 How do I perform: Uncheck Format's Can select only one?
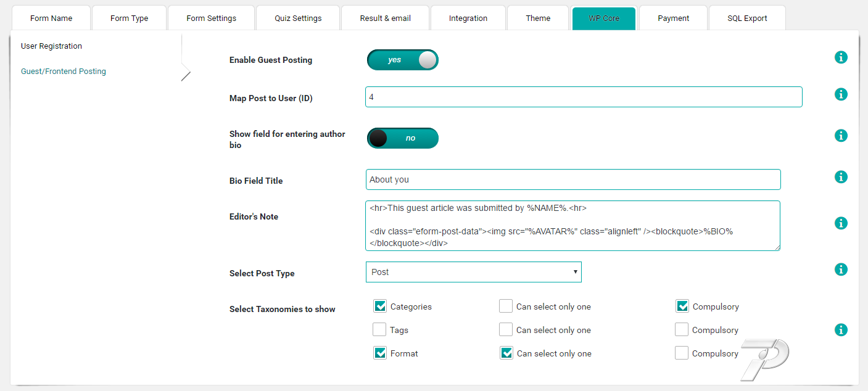506,353
